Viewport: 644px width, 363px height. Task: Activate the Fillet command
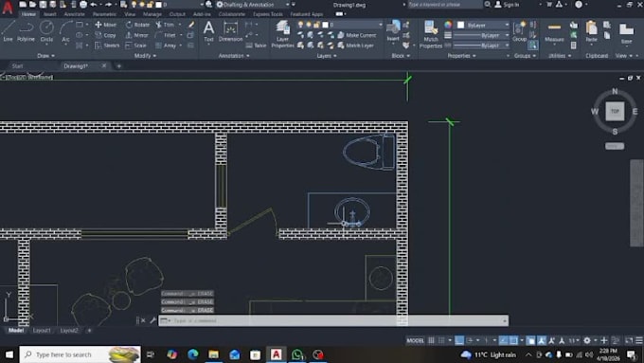[166, 35]
